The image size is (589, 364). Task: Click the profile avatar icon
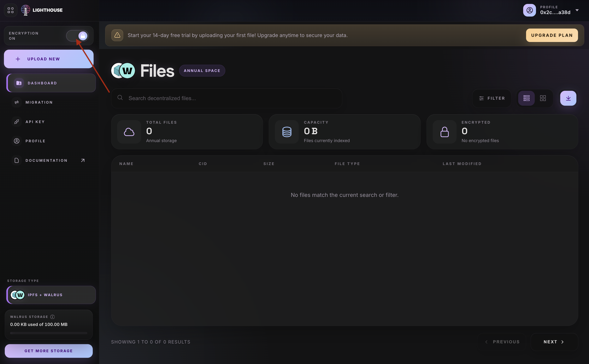(529, 10)
